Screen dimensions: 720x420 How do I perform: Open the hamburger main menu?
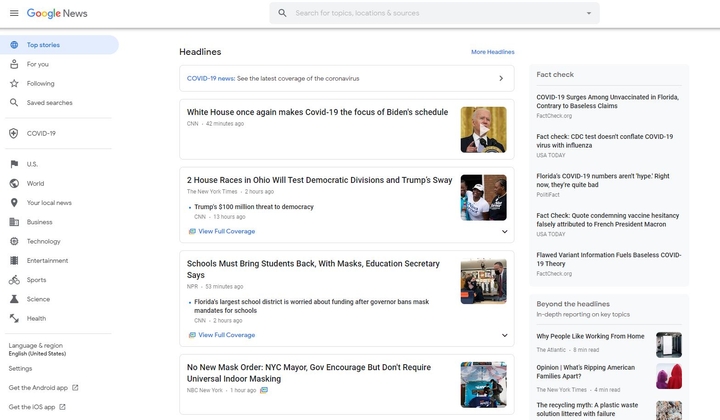click(14, 13)
